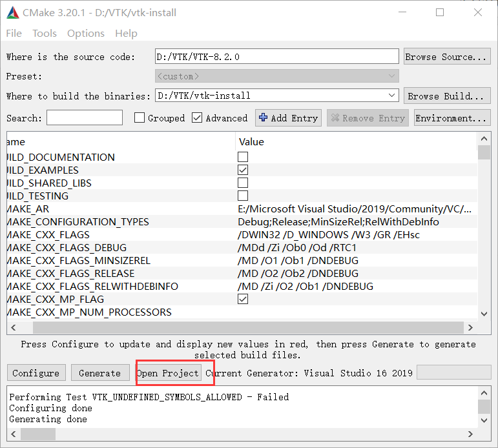498x448 pixels.
Task: Click the /MD /Zi /O2 /Ob1 /DNDEBUG value
Action: [306, 287]
